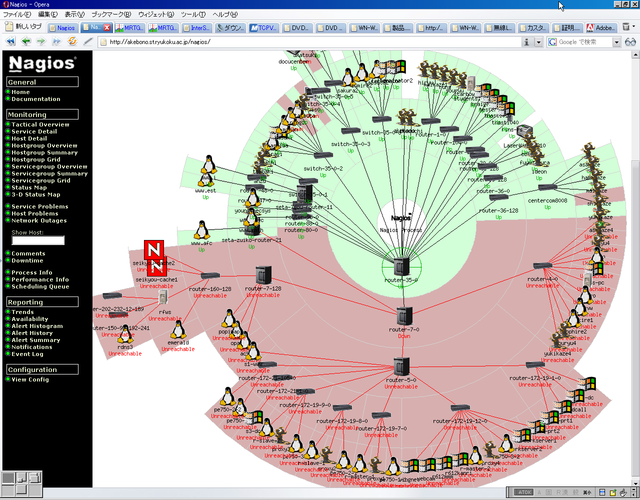
Task: Click the router-172-19-12-0 switch icon
Action: (x=460, y=407)
